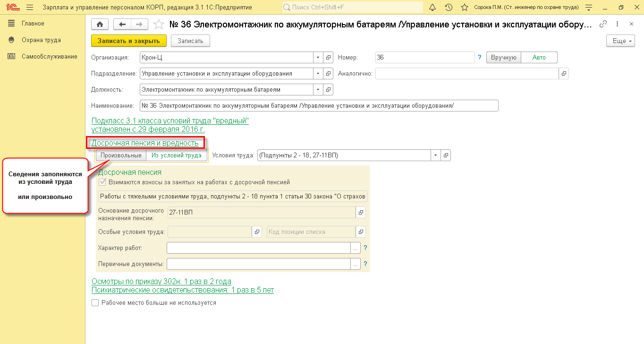
Task: Click Код позиции списка field
Action: (x=312, y=232)
